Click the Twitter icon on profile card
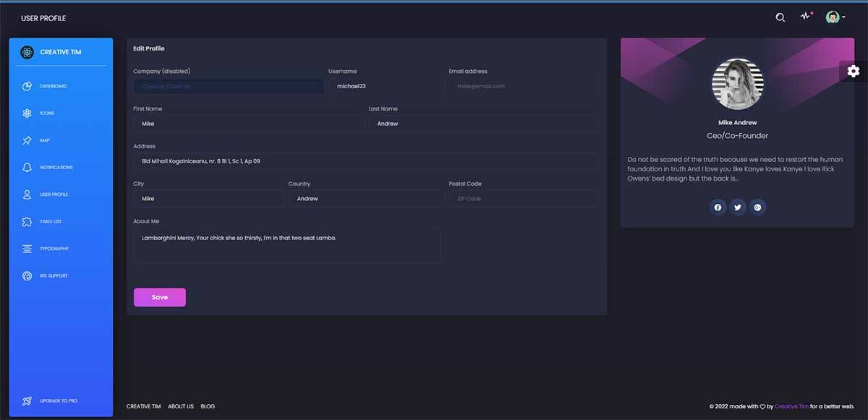 pyautogui.click(x=738, y=207)
